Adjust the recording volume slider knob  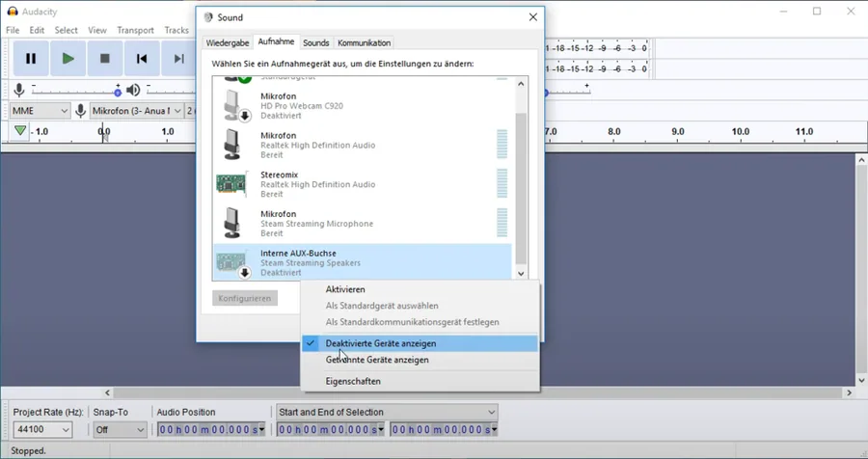click(118, 93)
